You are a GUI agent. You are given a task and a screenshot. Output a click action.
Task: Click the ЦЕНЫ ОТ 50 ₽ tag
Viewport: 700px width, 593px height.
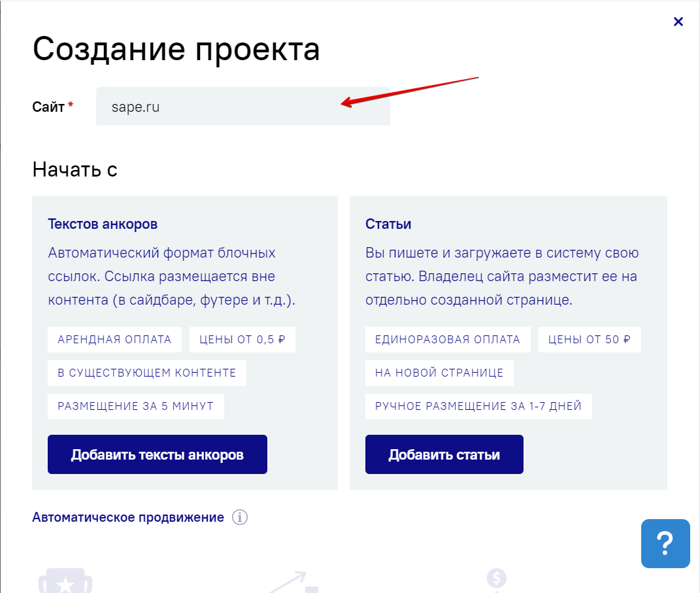590,339
